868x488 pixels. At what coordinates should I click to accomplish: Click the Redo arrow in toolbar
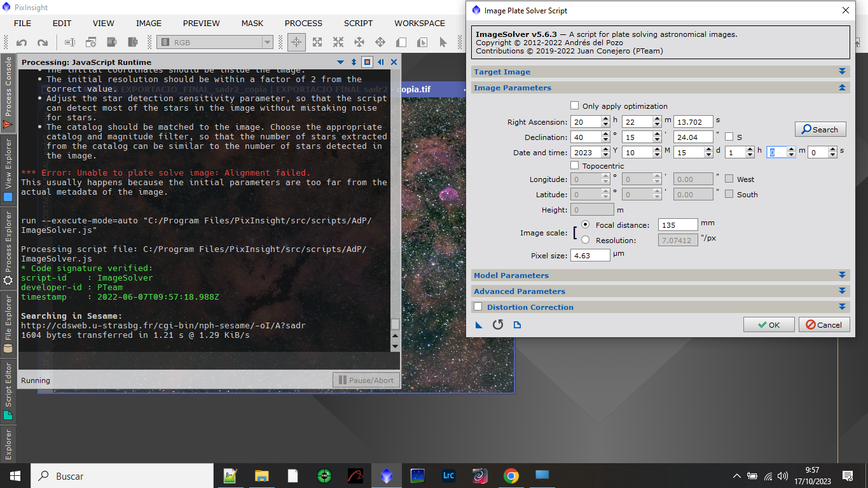43,43
